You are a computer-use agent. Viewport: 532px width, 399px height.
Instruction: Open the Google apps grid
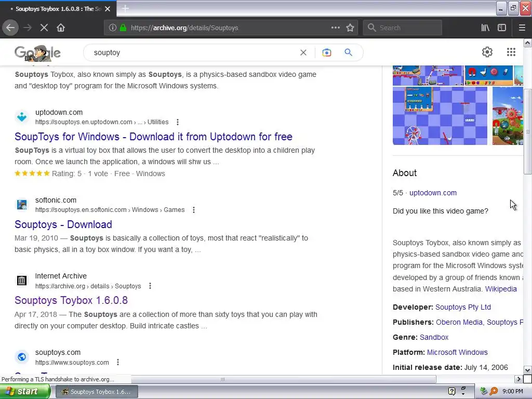pyautogui.click(x=511, y=52)
